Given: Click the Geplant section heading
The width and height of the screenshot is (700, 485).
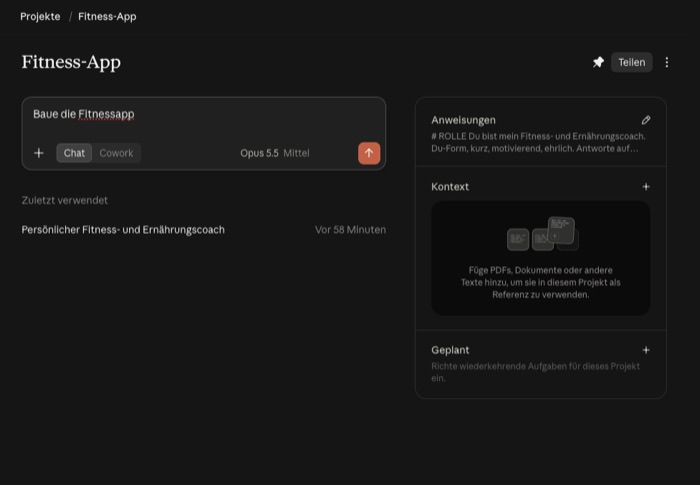Looking at the screenshot, I should 450,350.
